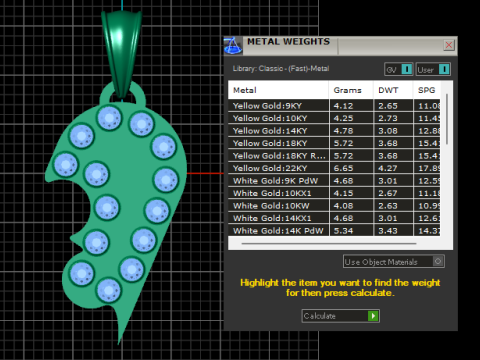Click the vertical scrollbar of metal list

pyautogui.click(x=447, y=119)
